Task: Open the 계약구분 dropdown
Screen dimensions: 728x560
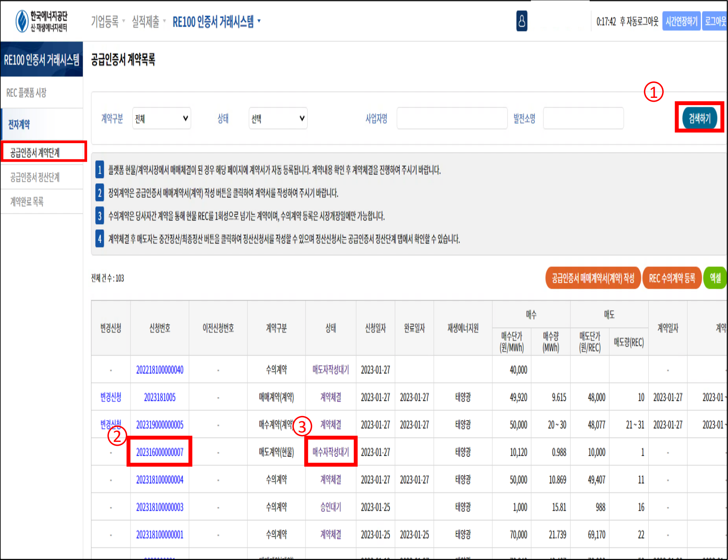Action: (162, 119)
